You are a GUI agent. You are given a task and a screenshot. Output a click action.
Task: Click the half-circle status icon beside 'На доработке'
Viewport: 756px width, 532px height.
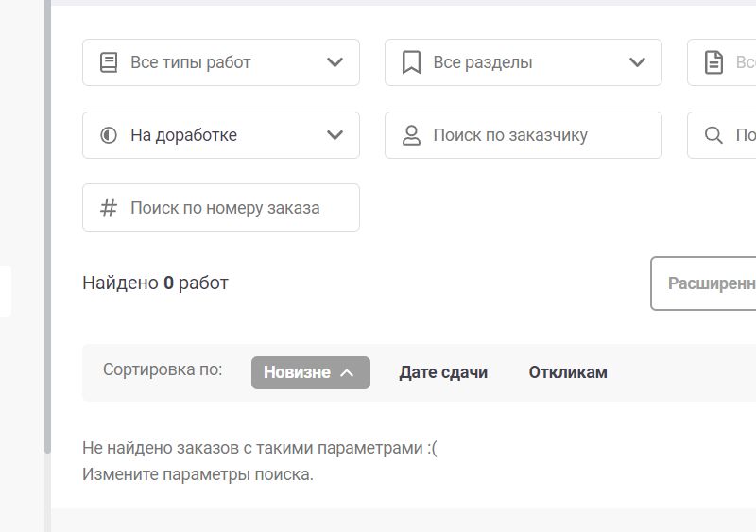click(x=109, y=135)
